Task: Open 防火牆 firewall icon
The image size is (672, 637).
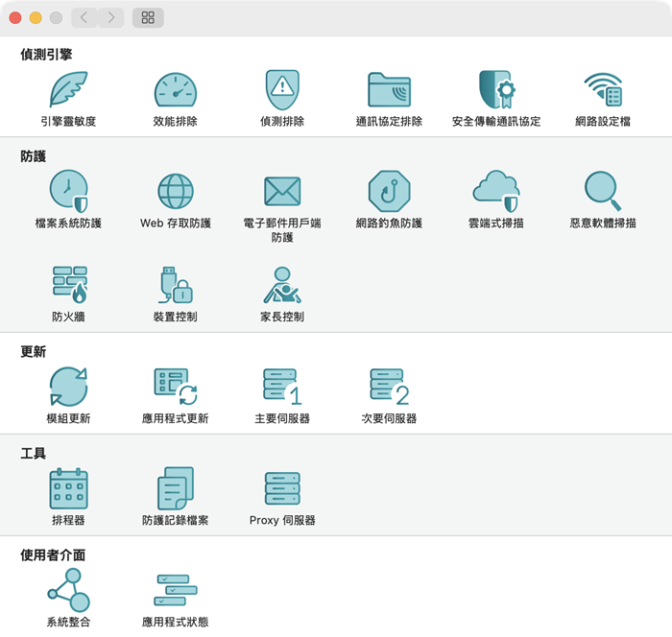Action: pyautogui.click(x=69, y=285)
